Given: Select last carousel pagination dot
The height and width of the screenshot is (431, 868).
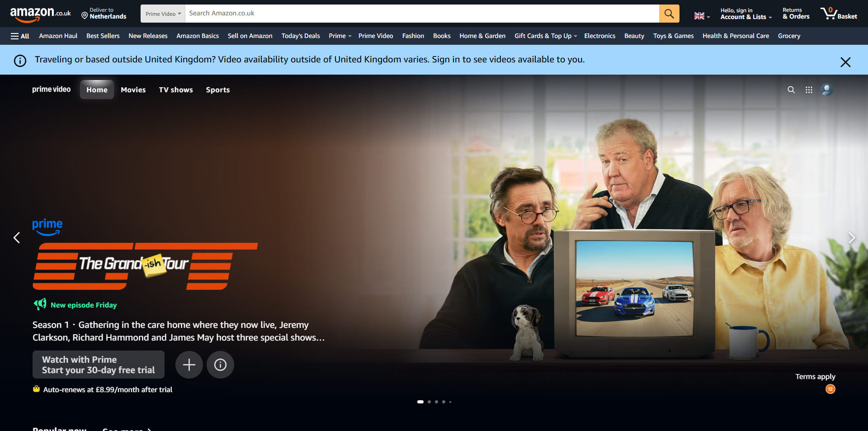Looking at the screenshot, I should [x=450, y=402].
